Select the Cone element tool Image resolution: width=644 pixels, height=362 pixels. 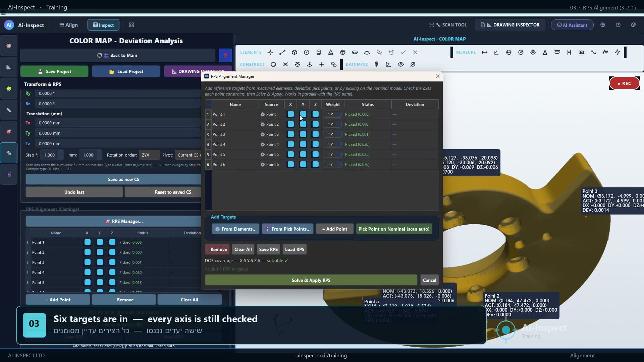click(x=330, y=52)
